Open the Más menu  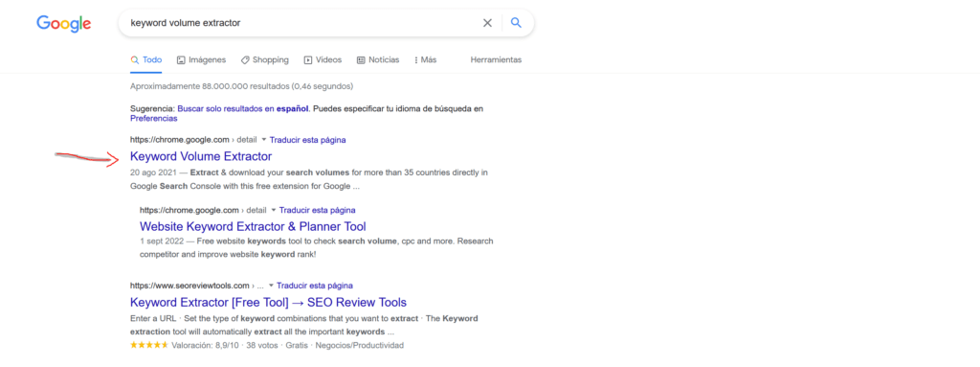click(x=425, y=60)
